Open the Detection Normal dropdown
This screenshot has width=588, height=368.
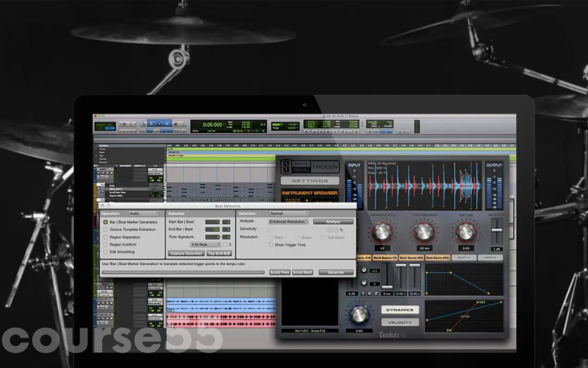point(289,213)
